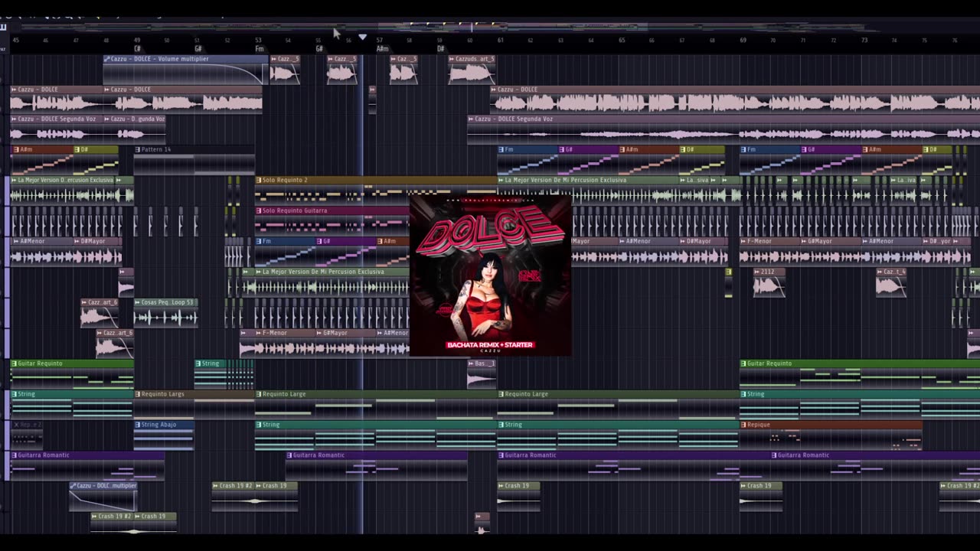The width and height of the screenshot is (980, 551).
Task: Jump to bar 49 on the ruler
Action: click(137, 40)
